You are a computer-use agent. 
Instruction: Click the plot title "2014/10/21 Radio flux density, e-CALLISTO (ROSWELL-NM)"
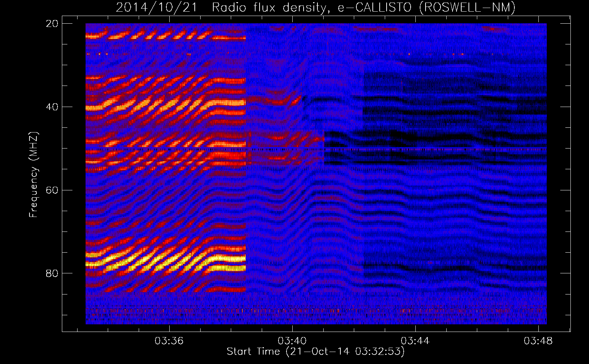click(316, 7)
